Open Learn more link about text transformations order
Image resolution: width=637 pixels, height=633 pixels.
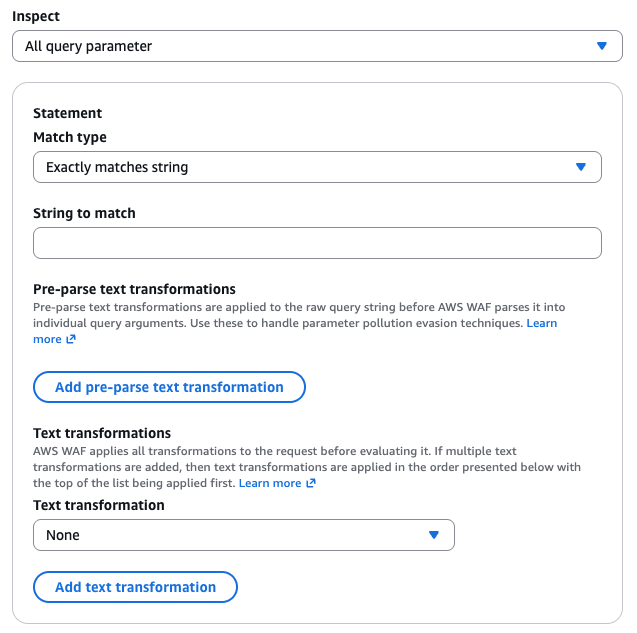pos(270,483)
